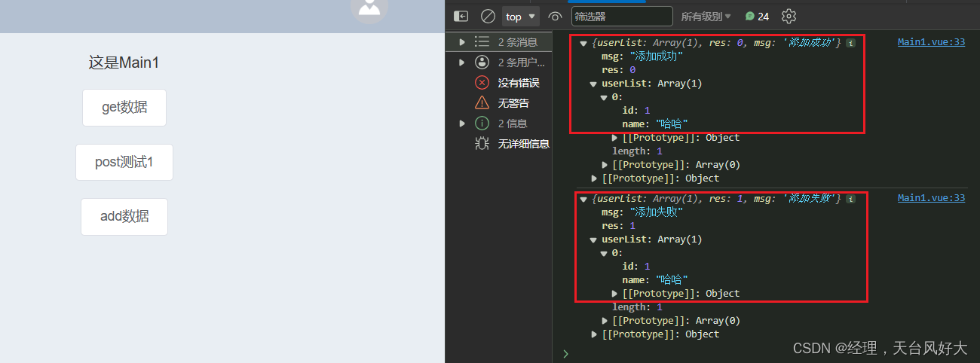Click the info badge after 添加成功 object

click(850, 43)
